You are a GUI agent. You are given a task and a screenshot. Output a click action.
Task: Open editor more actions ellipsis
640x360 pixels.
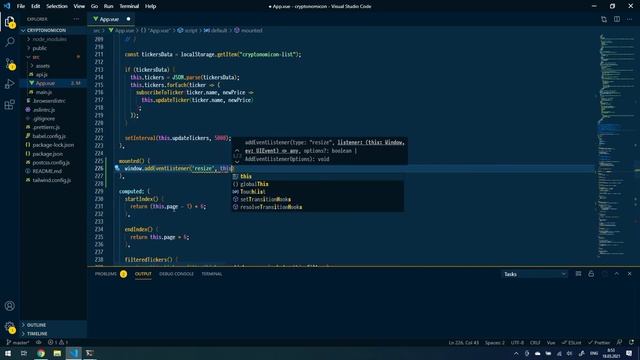point(629,19)
